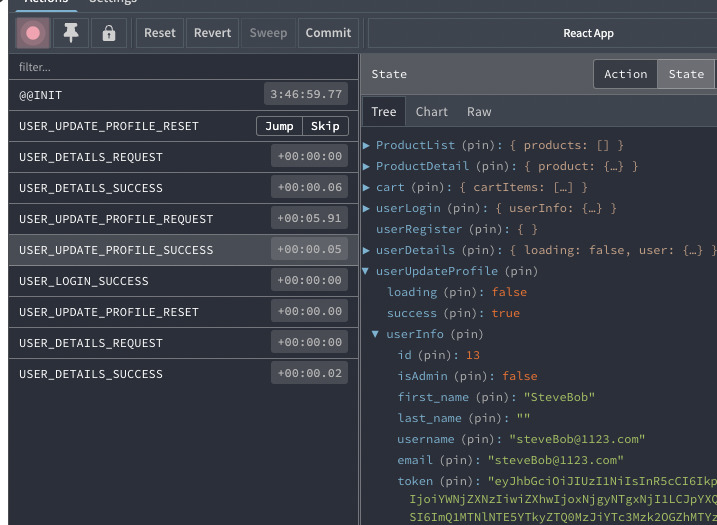717x525 pixels.
Task: Collapse the userInfo tree node
Action: pyautogui.click(x=376, y=334)
